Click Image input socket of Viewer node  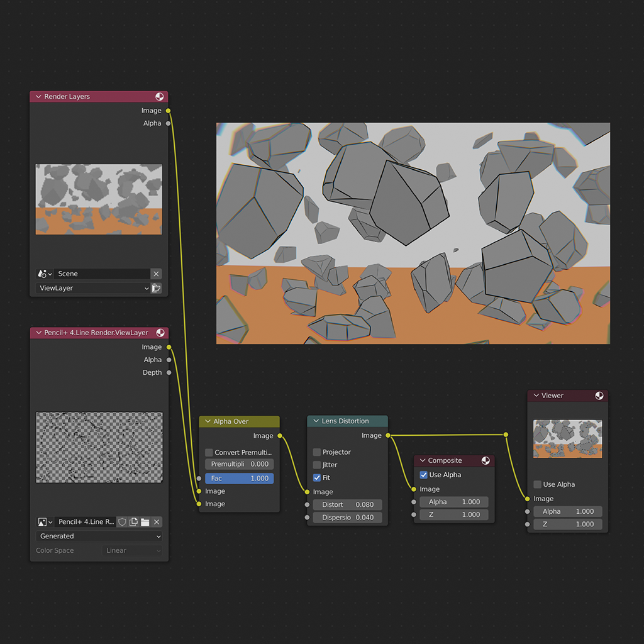tap(528, 499)
